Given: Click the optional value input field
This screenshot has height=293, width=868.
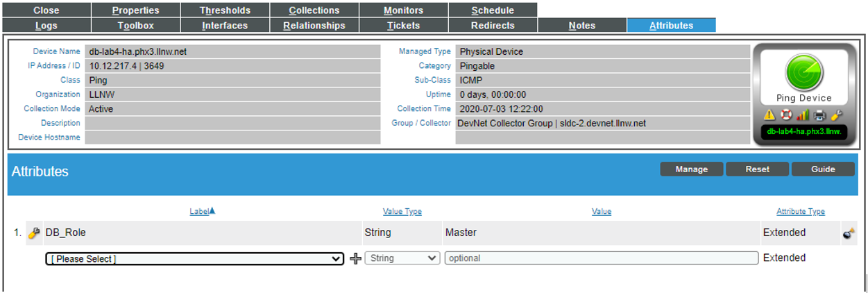Looking at the screenshot, I should [x=601, y=258].
